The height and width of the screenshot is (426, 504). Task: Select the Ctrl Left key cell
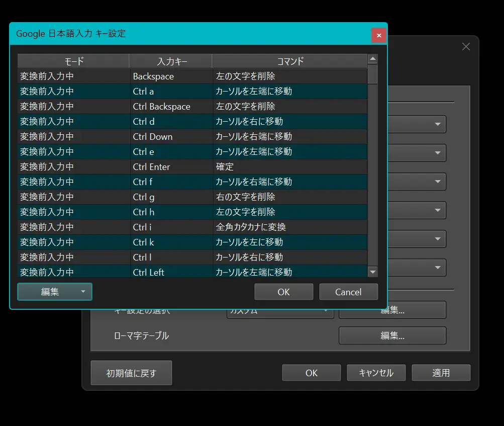pos(171,272)
